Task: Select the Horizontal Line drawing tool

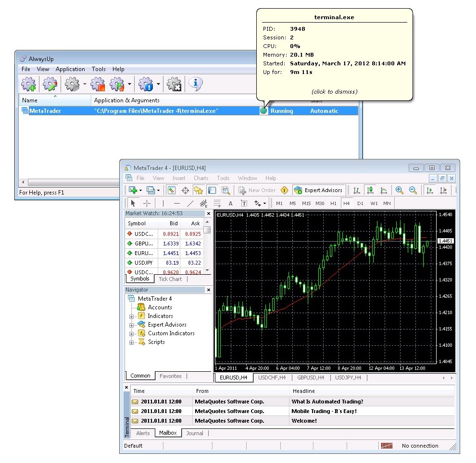Action: click(176, 203)
